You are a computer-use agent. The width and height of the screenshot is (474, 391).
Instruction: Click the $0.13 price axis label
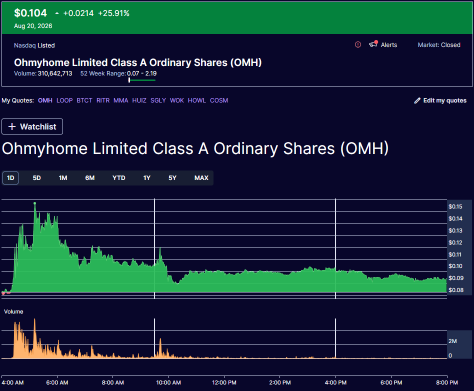pyautogui.click(x=455, y=231)
